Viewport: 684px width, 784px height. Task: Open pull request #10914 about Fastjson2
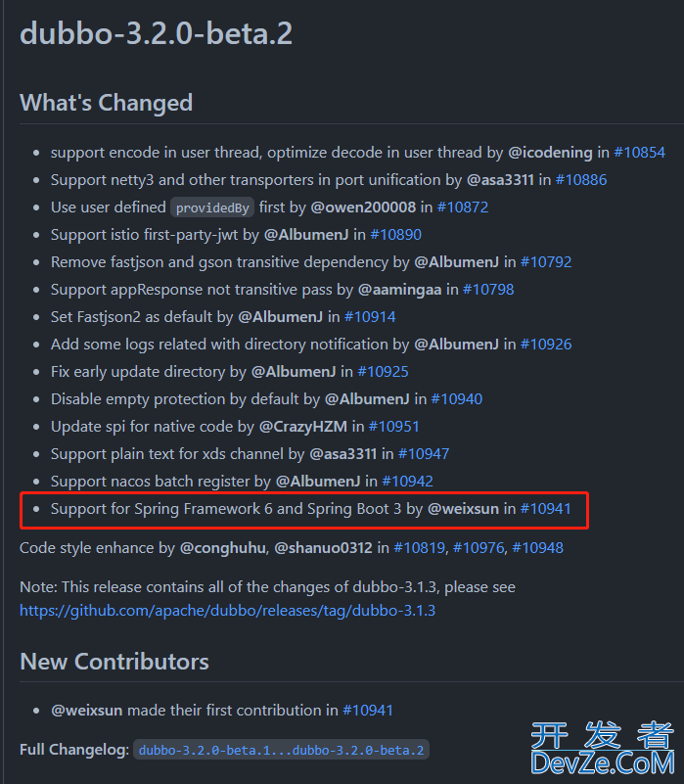click(x=370, y=317)
